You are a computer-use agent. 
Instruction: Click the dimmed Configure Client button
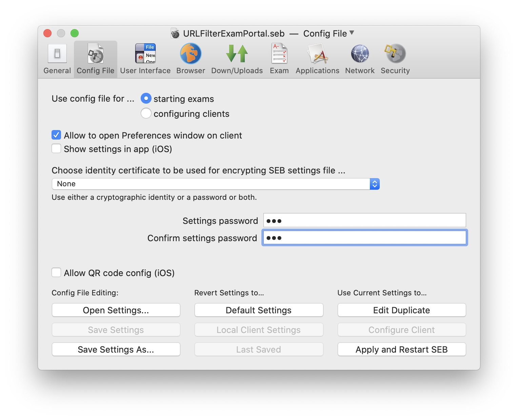(x=402, y=330)
